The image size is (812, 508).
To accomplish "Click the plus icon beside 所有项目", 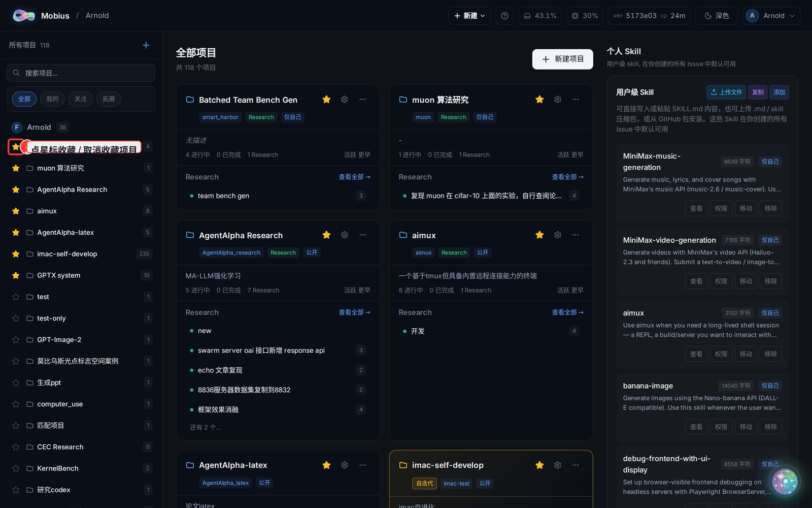I will pos(146,45).
